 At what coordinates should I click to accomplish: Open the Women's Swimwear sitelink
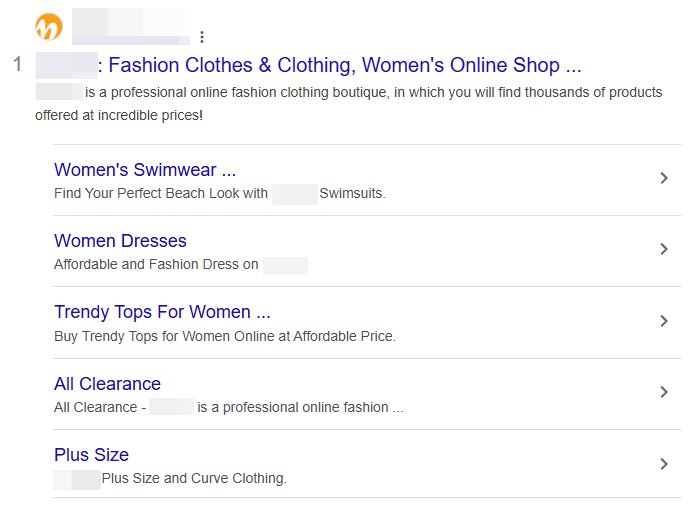[x=145, y=170]
